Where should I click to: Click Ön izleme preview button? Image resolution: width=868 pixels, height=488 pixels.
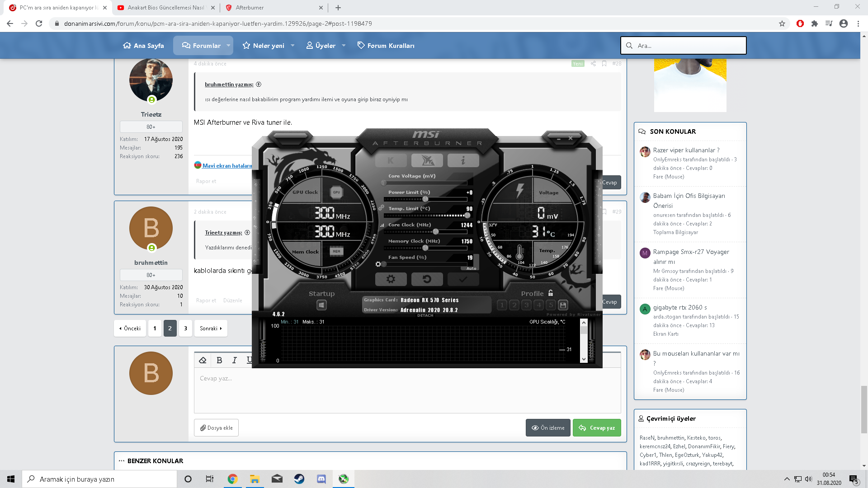pyautogui.click(x=548, y=428)
